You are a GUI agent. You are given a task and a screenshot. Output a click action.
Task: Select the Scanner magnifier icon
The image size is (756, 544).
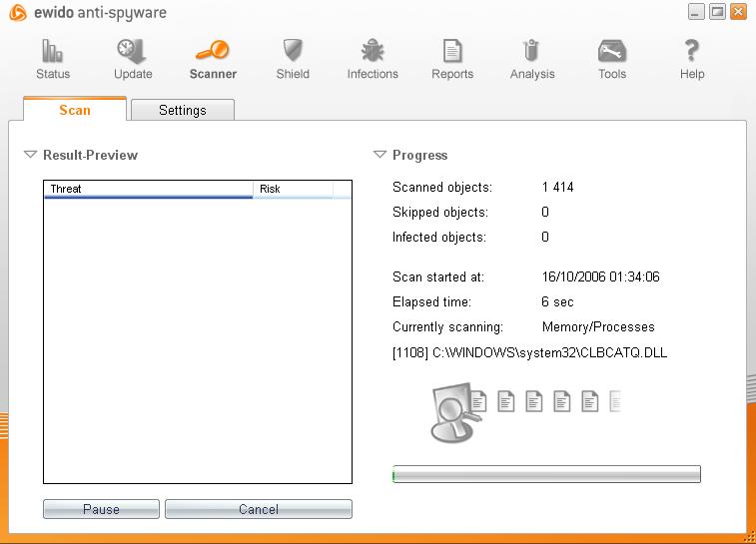coord(213,51)
